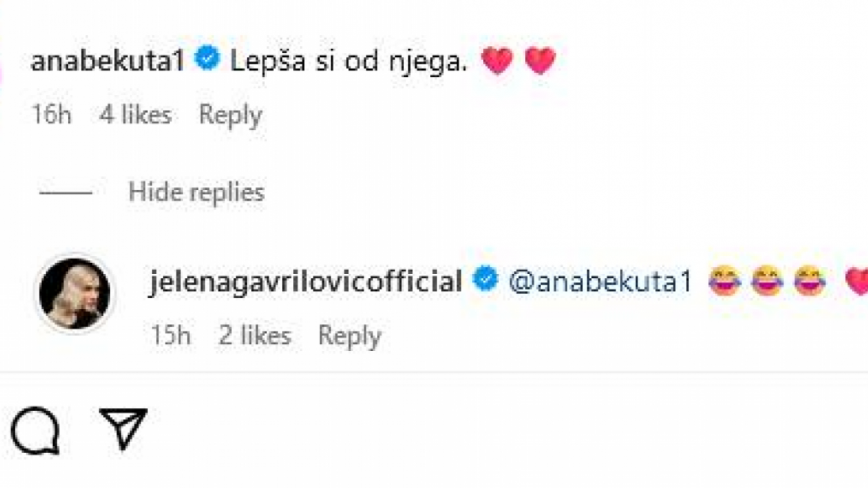Click the 16h timestamp
This screenshot has height=488, width=868.
tap(51, 115)
